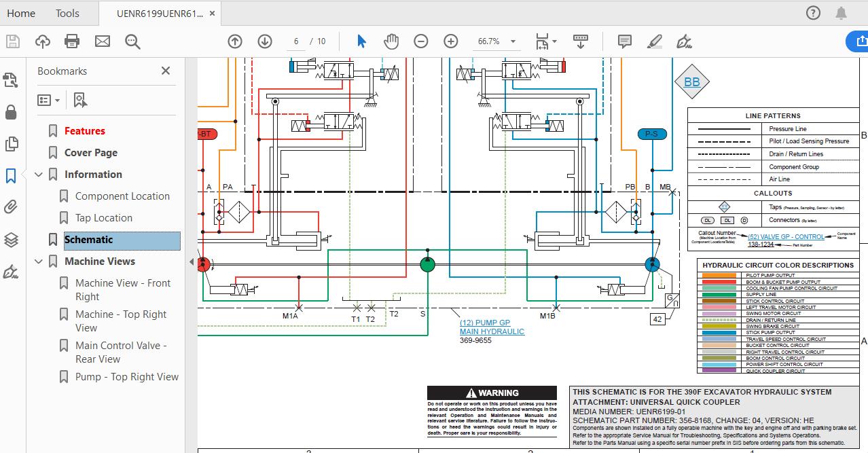This screenshot has width=868, height=453.
Task: Select the Tap Location bookmark
Action: point(103,218)
